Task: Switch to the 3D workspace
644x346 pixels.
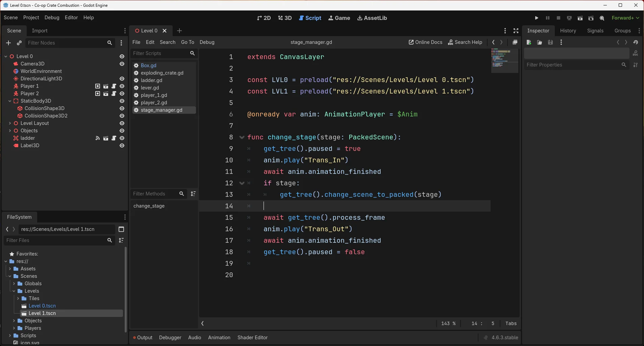Action: click(x=285, y=18)
